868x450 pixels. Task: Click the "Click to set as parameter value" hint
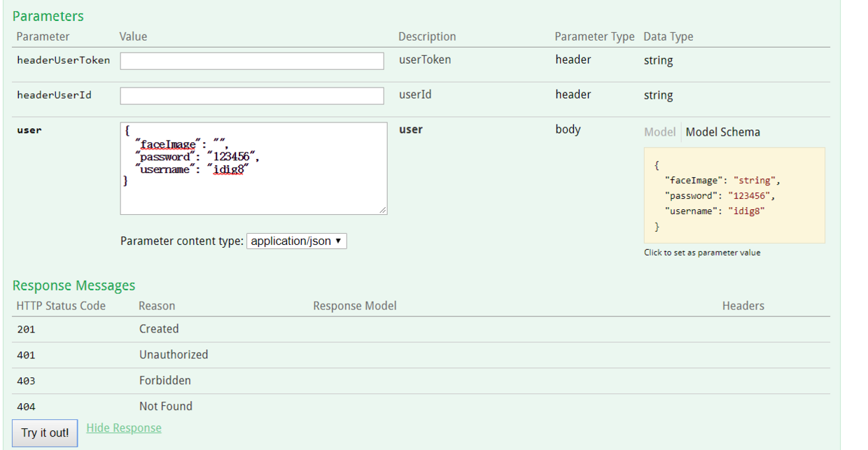(x=702, y=253)
